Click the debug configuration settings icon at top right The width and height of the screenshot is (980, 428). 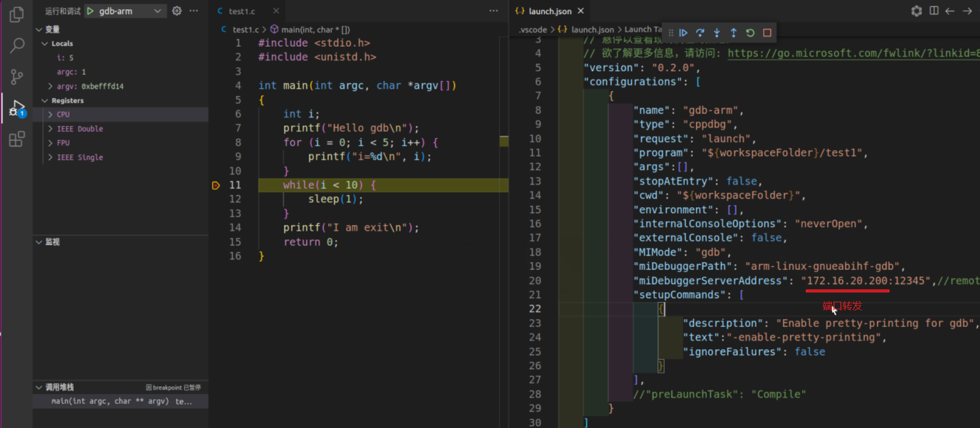point(916,11)
